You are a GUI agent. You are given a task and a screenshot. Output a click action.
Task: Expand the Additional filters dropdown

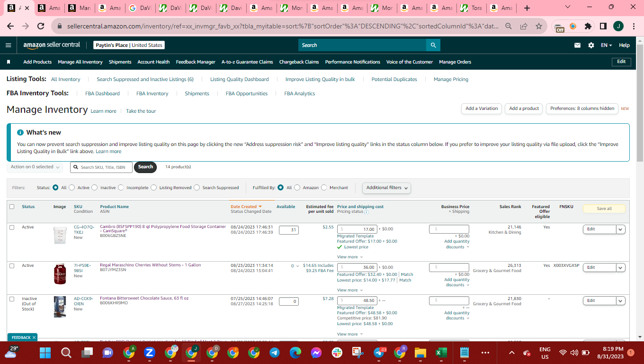point(386,188)
